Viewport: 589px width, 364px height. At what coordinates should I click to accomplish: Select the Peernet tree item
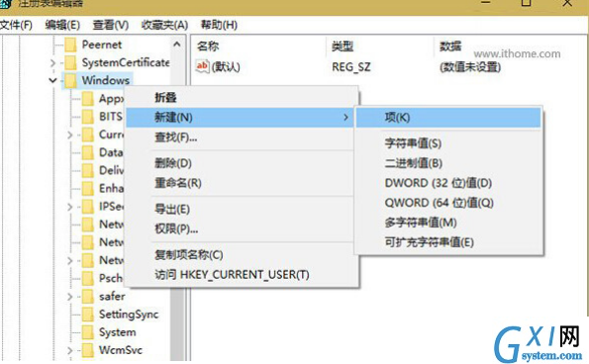[x=102, y=45]
